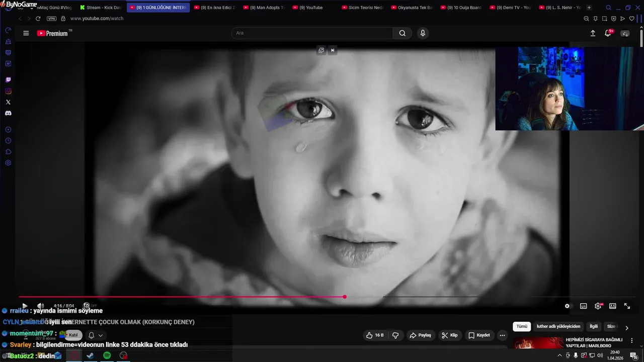Open 'HEPİMİZİ SİGARAYA BAĞIMLI YAPTILAR | MARLBORO' title
This screenshot has height=362, width=644.
pos(594,342)
